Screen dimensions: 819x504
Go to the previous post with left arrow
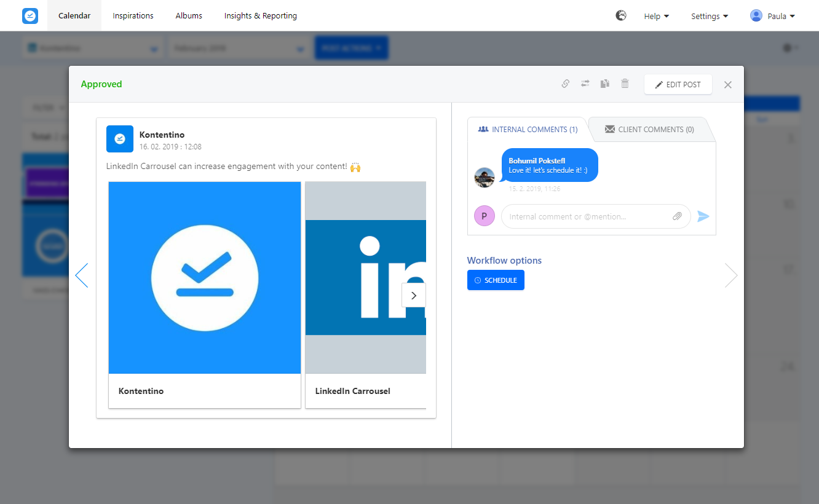pos(82,275)
